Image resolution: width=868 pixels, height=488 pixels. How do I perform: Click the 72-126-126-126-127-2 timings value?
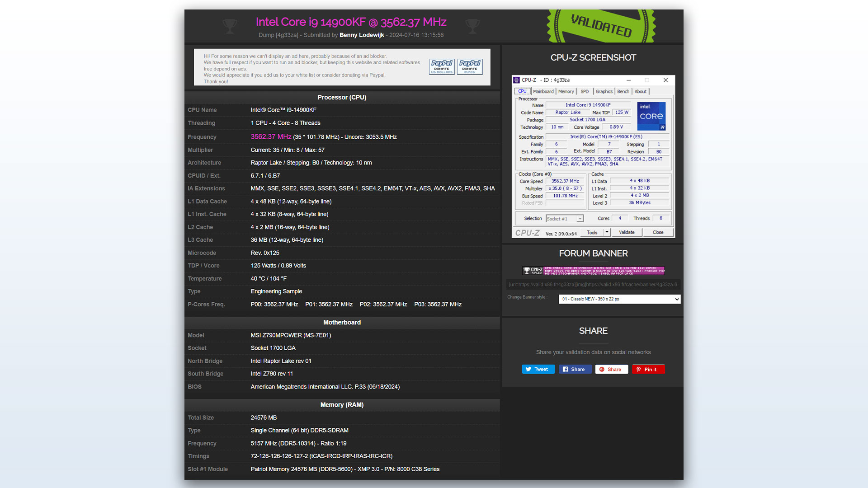pos(321,456)
